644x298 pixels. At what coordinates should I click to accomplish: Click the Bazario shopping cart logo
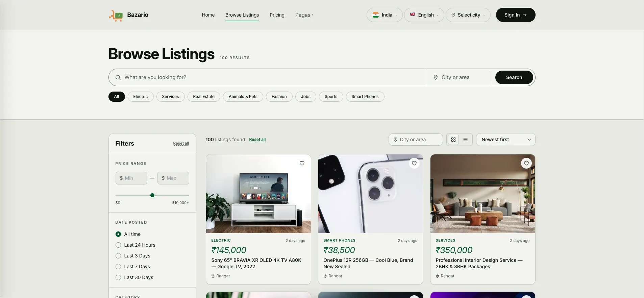point(116,16)
